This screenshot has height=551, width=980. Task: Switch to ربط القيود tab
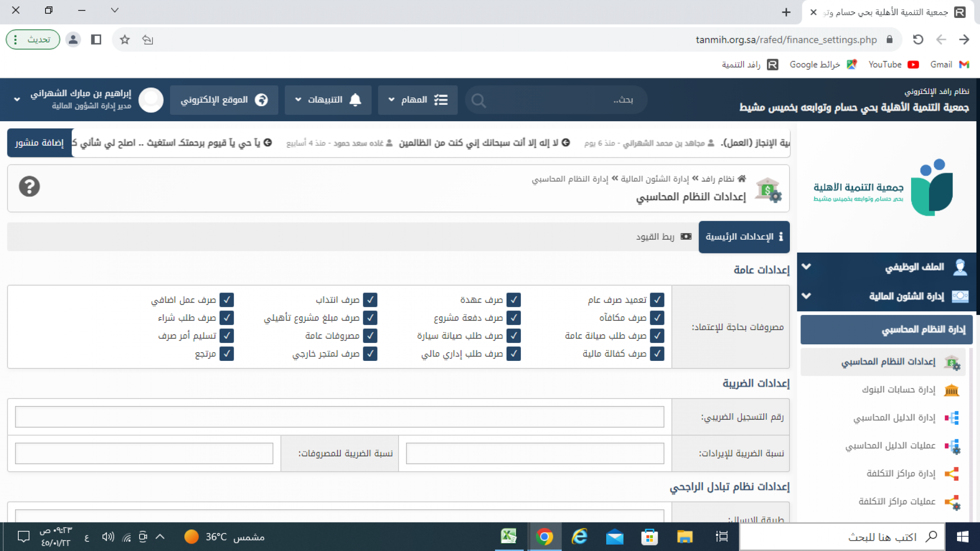click(663, 236)
